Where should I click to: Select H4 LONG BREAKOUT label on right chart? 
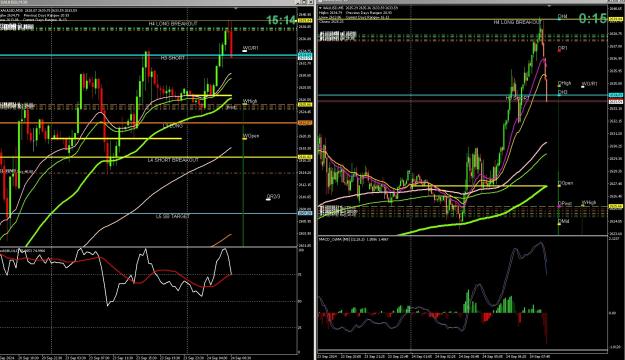(x=517, y=22)
